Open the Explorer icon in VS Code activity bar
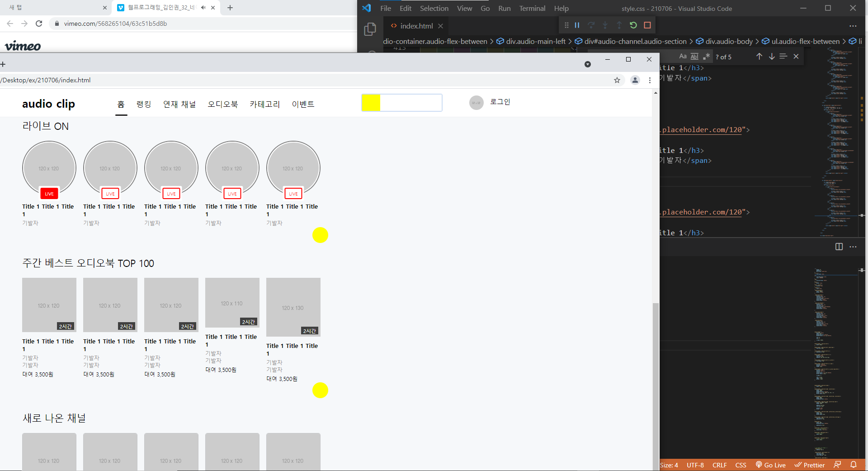 (x=370, y=29)
